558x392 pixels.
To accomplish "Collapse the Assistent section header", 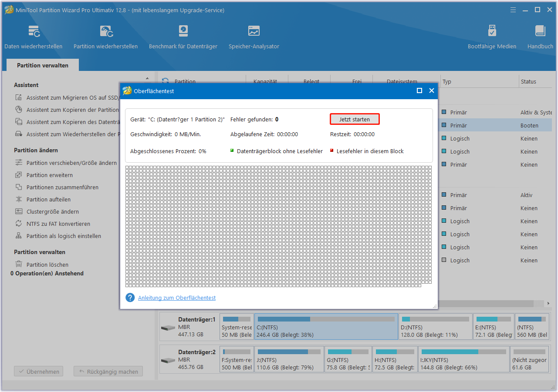I will click(x=26, y=85).
